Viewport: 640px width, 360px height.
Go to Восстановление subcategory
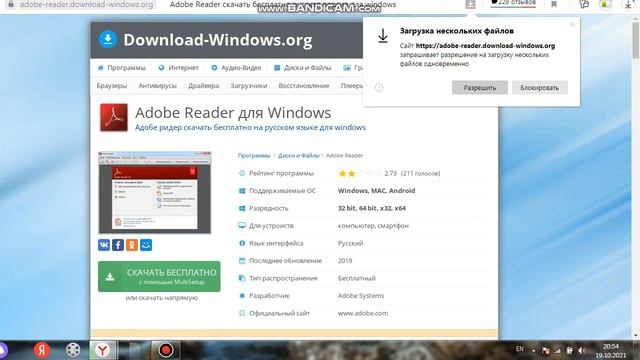click(304, 86)
